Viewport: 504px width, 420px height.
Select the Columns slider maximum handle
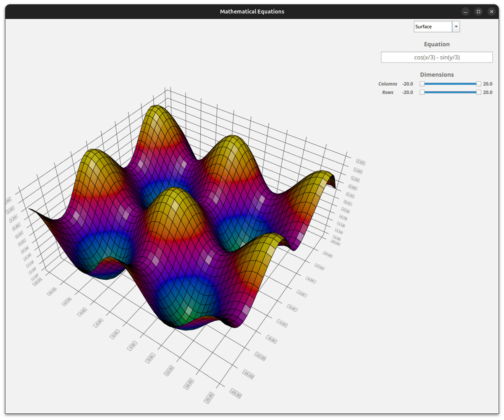point(479,84)
